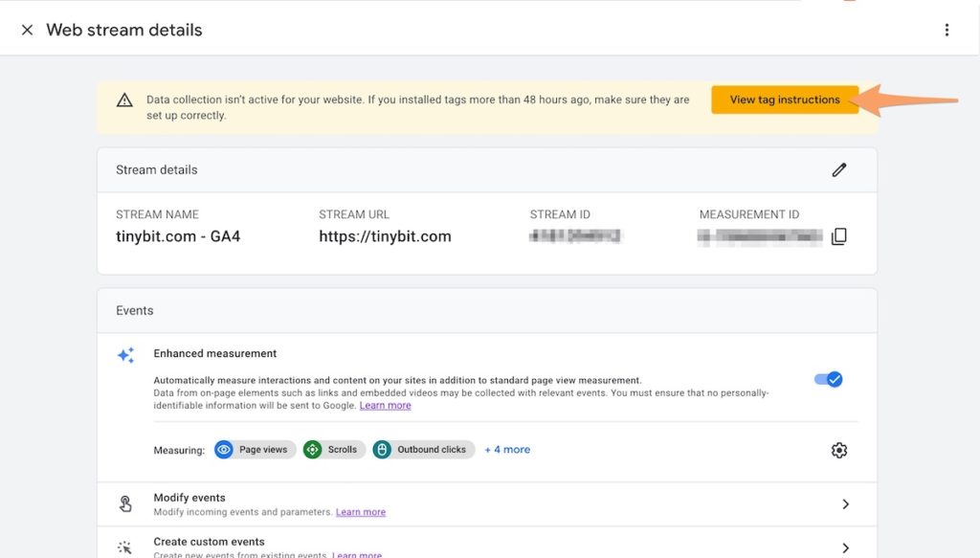Open Enhanced measurement settings gear
The width and height of the screenshot is (980, 558).
tap(839, 450)
